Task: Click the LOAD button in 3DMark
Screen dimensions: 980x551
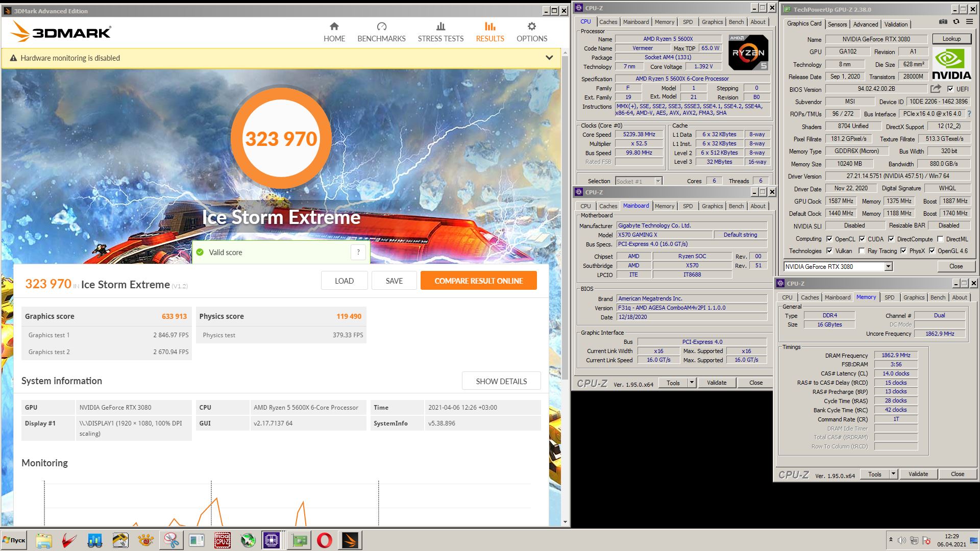Action: (x=344, y=281)
